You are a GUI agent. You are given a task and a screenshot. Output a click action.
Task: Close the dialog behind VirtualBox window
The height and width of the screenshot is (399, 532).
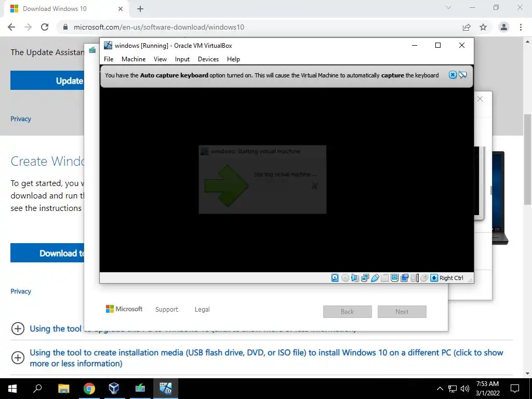480,99
